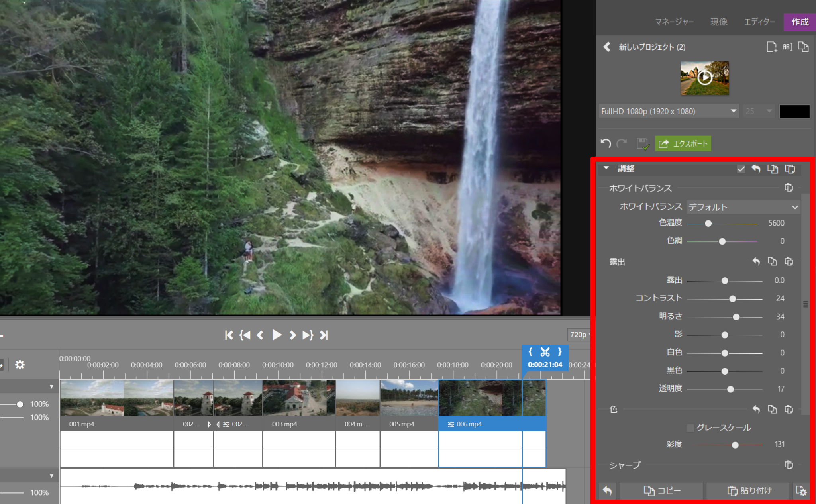Copy the 露出 section settings
816x504 pixels.
(x=772, y=262)
